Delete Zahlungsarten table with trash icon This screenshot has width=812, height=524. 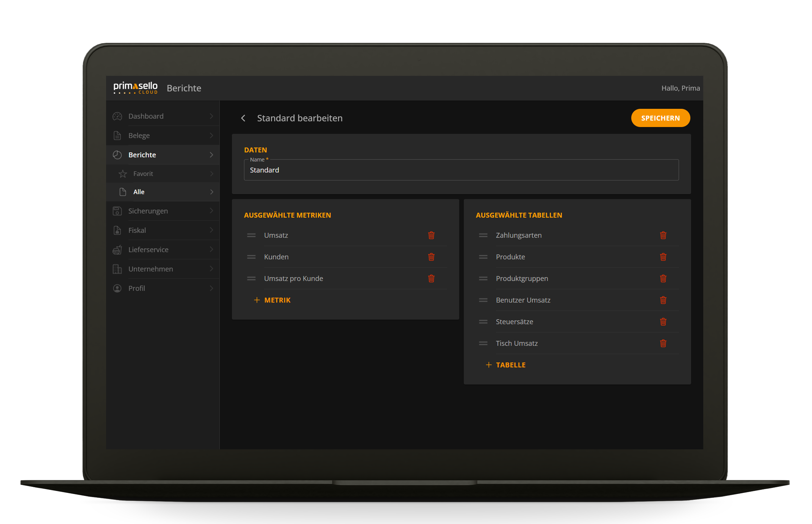coord(663,235)
